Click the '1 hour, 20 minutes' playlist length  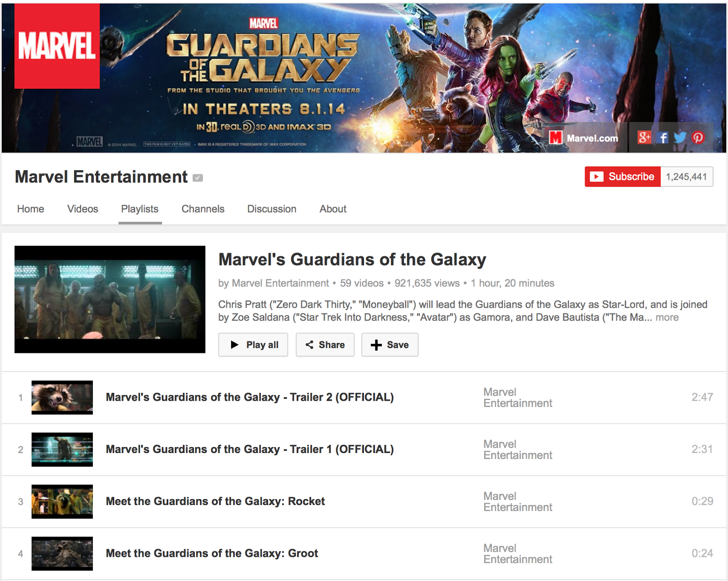[512, 283]
